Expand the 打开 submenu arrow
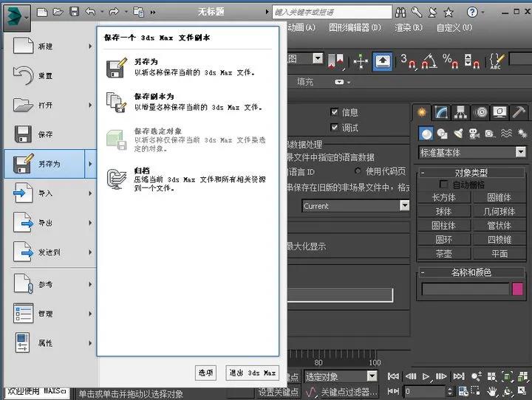 pyautogui.click(x=90, y=105)
